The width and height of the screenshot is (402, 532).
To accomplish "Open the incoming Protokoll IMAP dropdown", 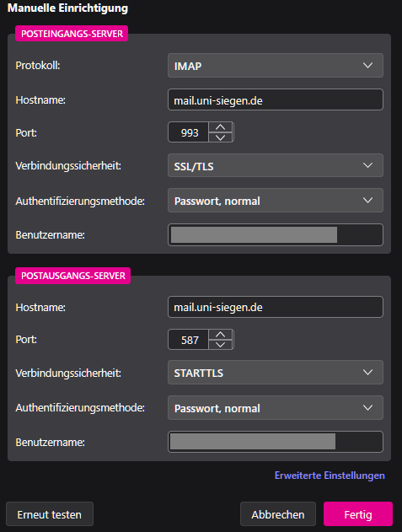I will coord(275,66).
